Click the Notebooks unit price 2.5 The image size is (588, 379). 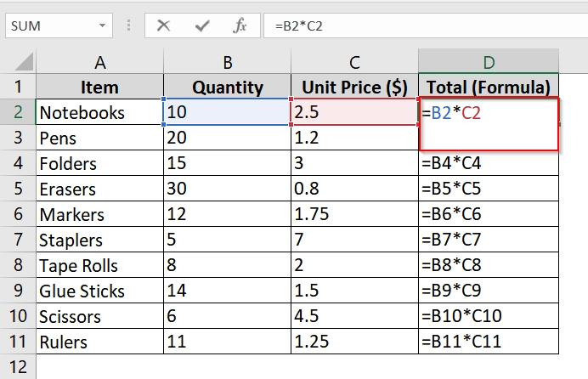click(x=354, y=112)
